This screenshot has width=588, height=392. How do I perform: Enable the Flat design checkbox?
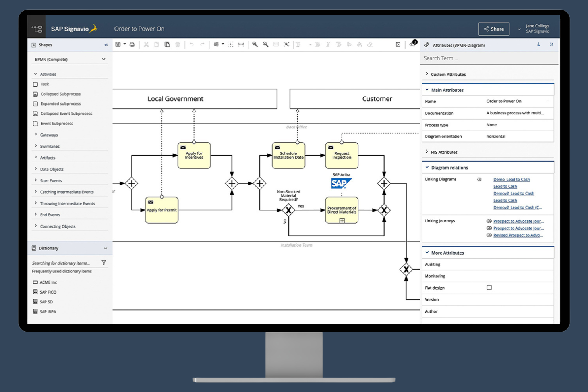click(489, 287)
